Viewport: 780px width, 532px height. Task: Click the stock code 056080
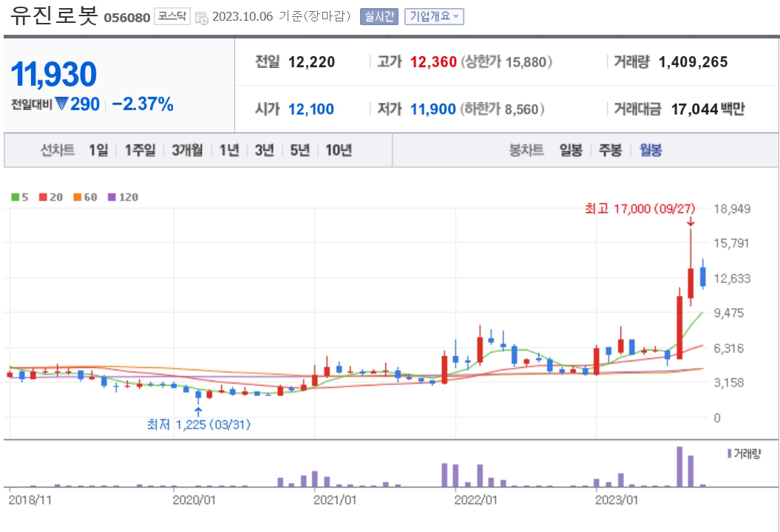127,18
